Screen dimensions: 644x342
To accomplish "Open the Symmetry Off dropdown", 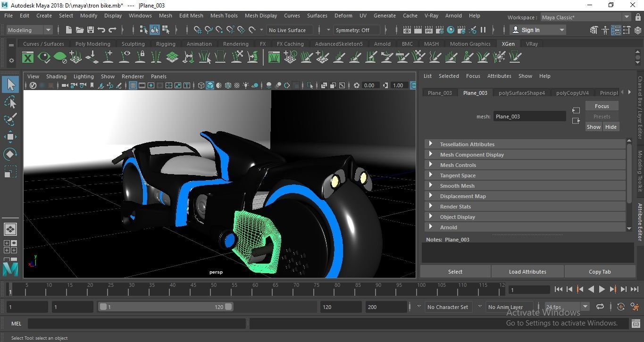I will tap(358, 30).
